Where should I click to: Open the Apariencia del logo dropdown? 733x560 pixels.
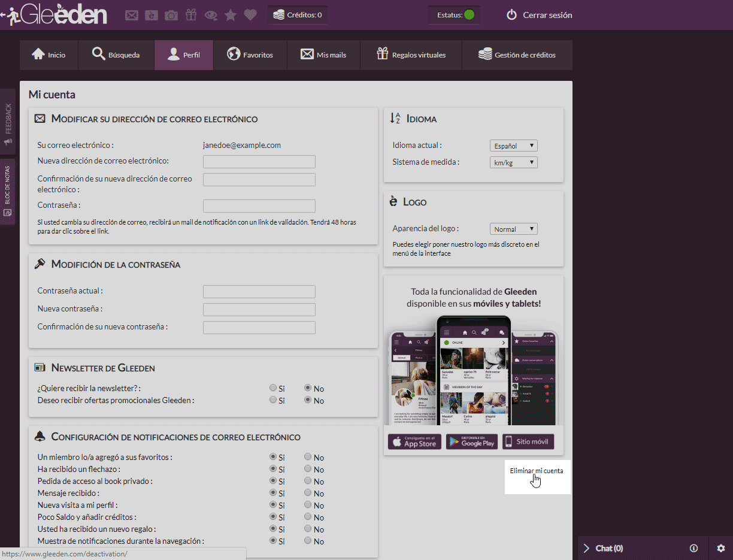click(513, 229)
